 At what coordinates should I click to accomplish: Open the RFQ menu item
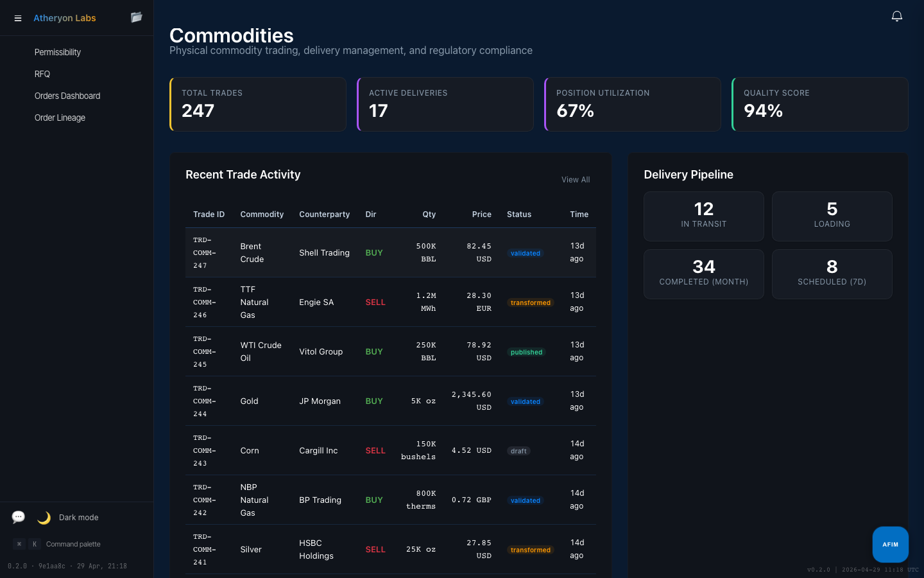(42, 74)
